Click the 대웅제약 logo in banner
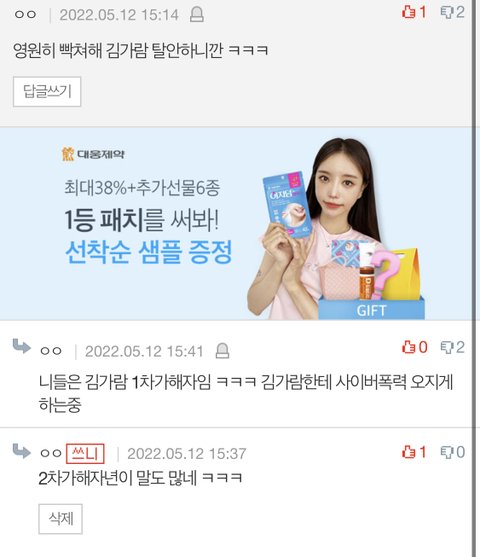This screenshot has width=480, height=557. 93,154
